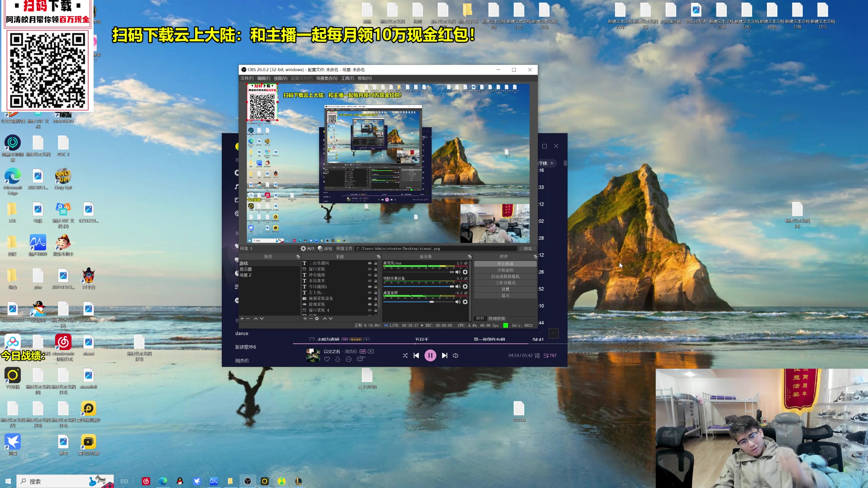Undock the 控件 controls panel
868x488 pixels.
(x=535, y=257)
